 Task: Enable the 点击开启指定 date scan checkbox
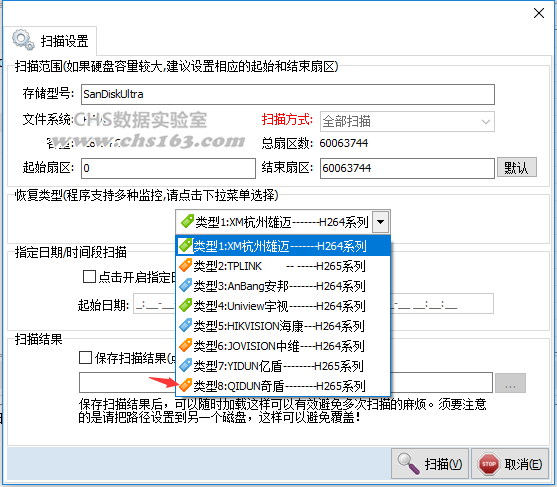pyautogui.click(x=89, y=277)
